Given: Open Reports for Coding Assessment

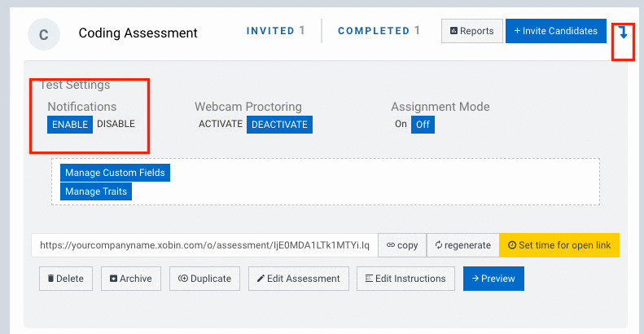Looking at the screenshot, I should 472,31.
